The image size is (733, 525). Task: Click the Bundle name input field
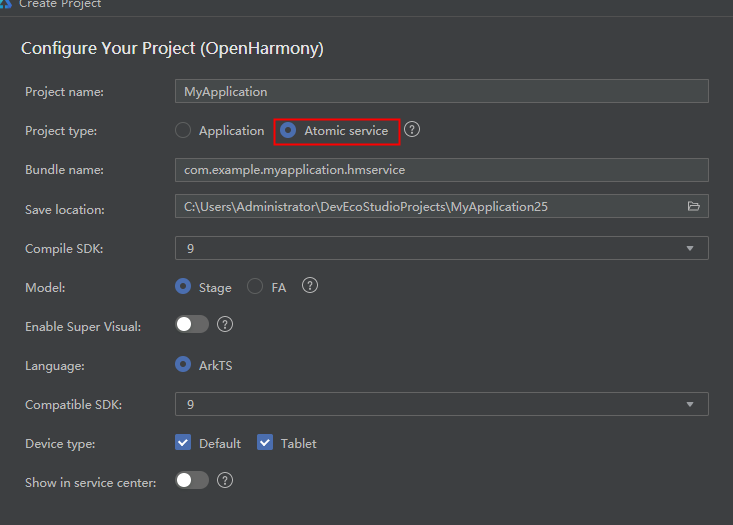442,170
